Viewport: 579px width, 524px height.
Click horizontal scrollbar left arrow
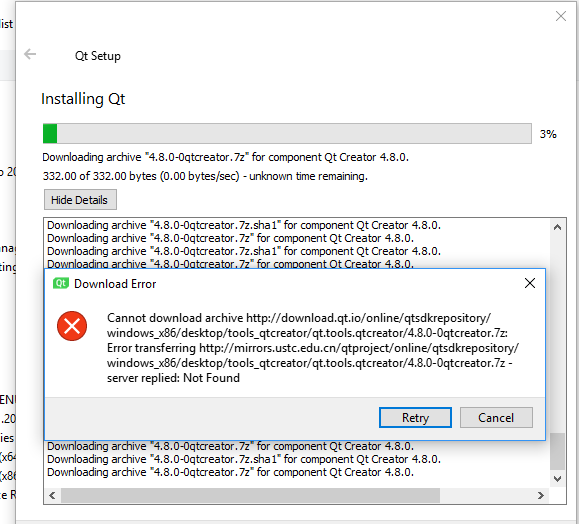coord(52,496)
